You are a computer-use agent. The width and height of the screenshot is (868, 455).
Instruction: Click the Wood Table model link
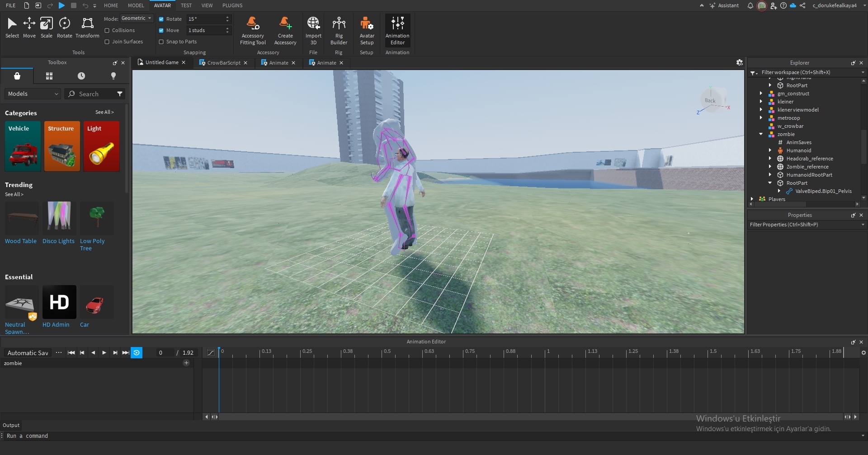click(x=21, y=241)
